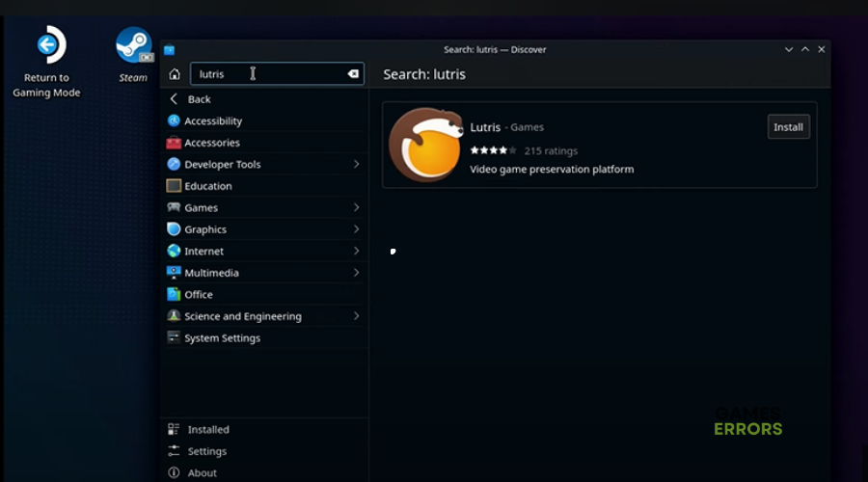Expand the Games subcategories arrow
Image resolution: width=868 pixels, height=482 pixels.
[357, 207]
